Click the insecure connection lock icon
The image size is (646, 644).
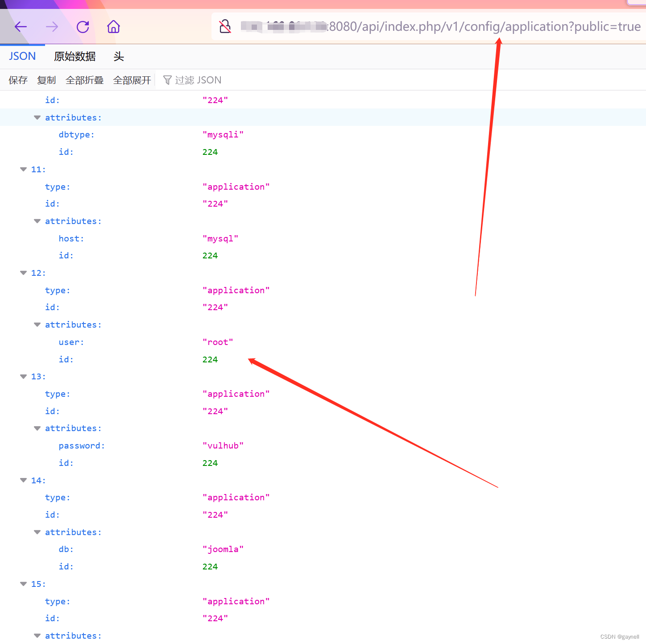coord(225,27)
